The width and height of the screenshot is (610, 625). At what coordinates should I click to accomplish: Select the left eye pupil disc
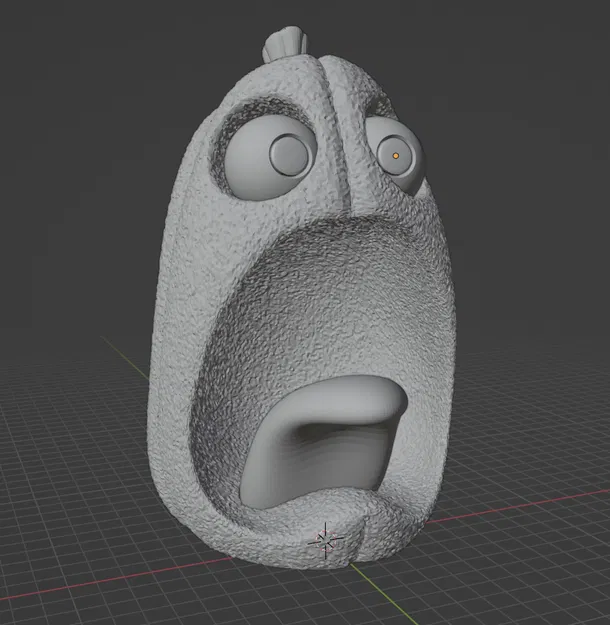[289, 156]
